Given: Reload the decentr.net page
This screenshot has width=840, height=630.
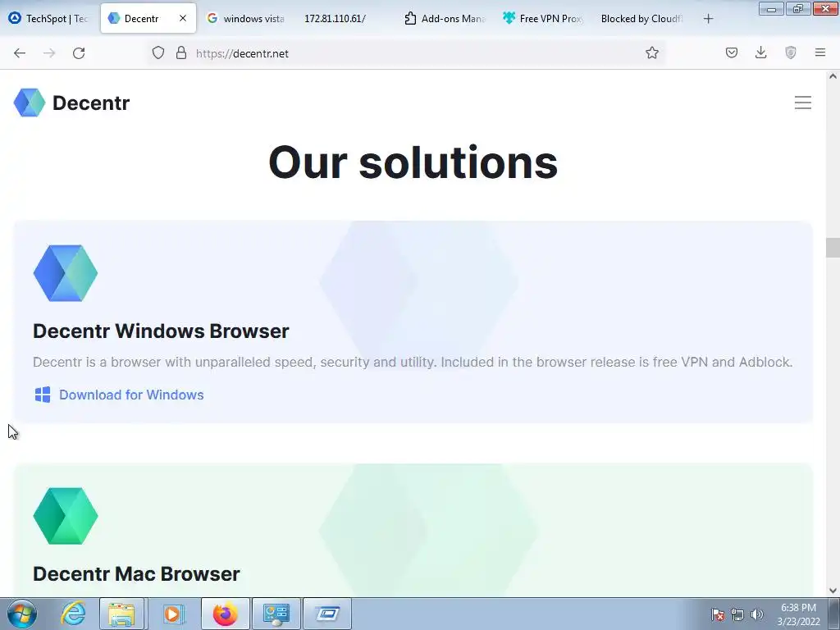Looking at the screenshot, I should [79, 53].
